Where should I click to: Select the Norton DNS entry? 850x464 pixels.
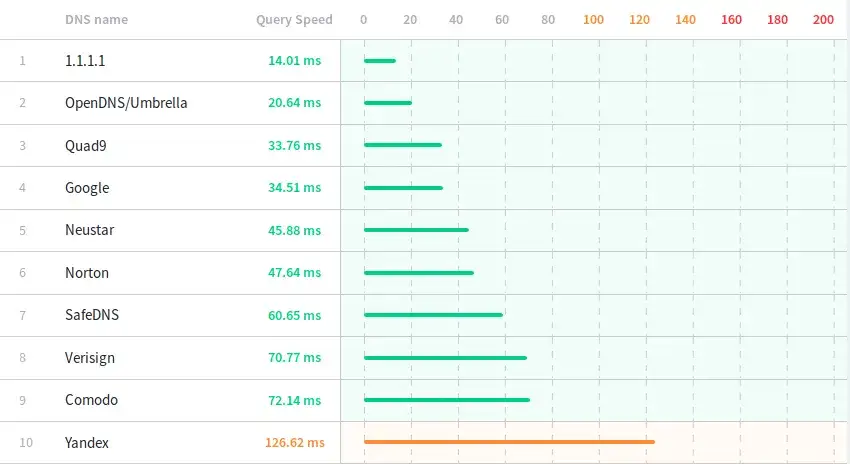point(87,273)
